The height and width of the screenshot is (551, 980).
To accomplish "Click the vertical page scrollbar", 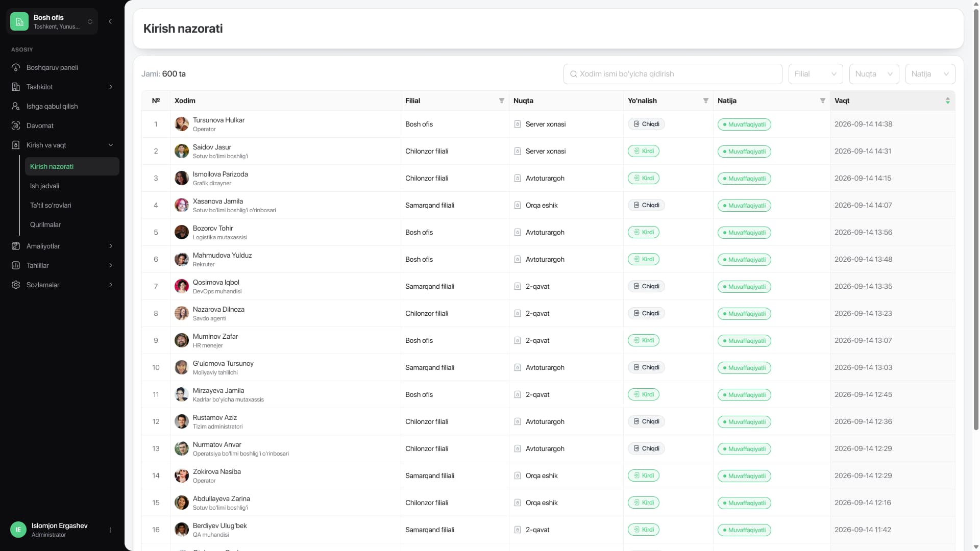I will click(976, 219).
